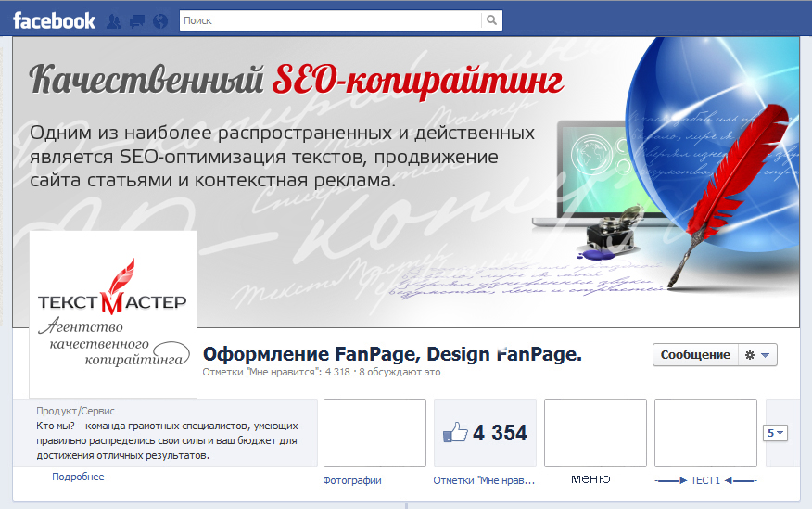Click the Подробнее link
The height and width of the screenshot is (509, 812).
(78, 477)
